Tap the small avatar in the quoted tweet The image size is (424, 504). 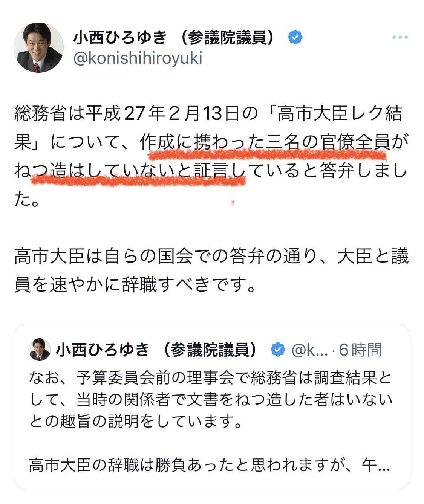click(x=40, y=350)
